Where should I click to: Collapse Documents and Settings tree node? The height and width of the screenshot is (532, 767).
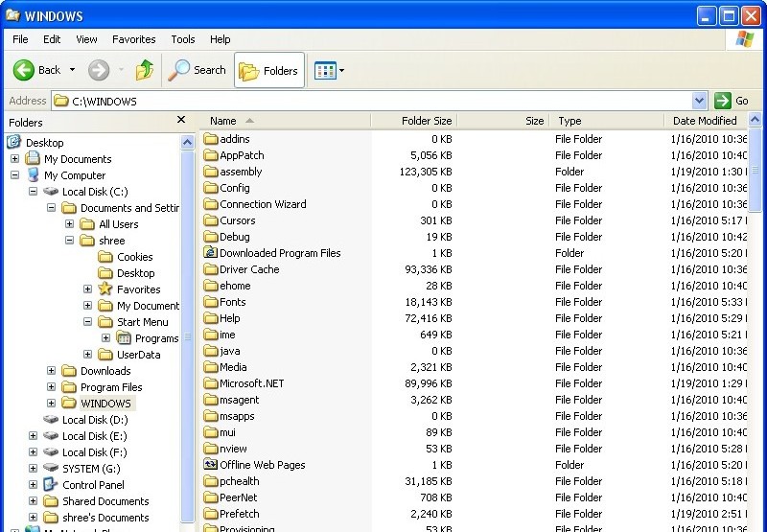click(x=51, y=208)
